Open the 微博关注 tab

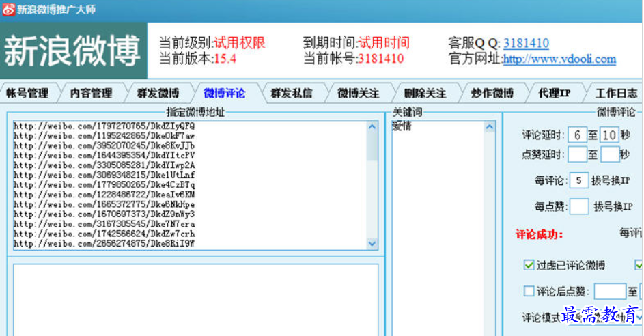[358, 94]
